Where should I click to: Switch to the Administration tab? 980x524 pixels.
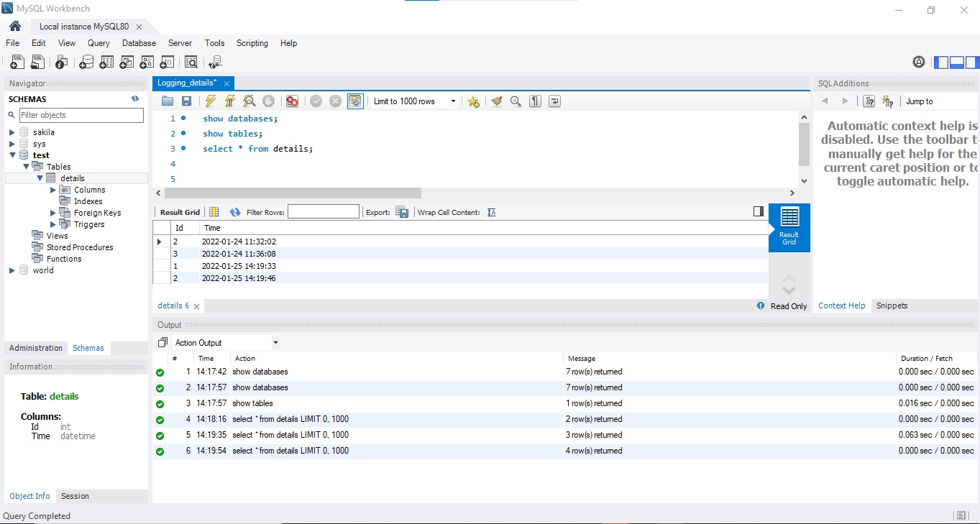[36, 348]
